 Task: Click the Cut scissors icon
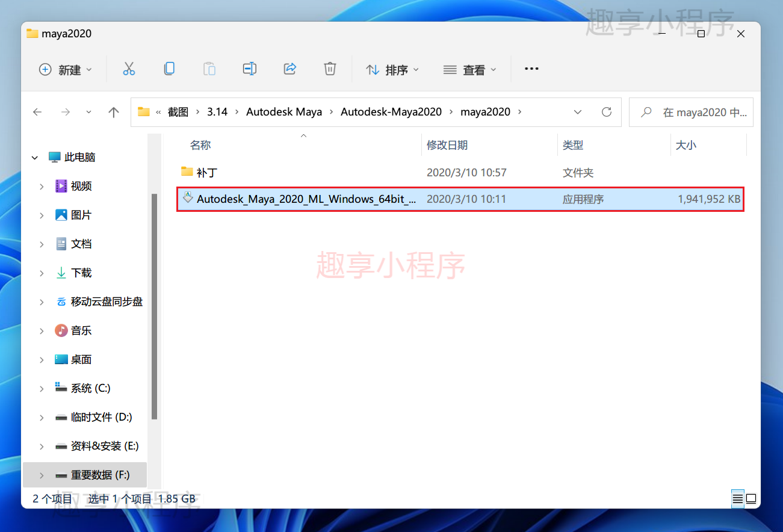[129, 69]
